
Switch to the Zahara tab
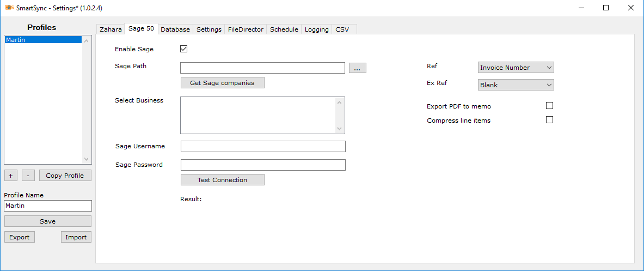[111, 29]
